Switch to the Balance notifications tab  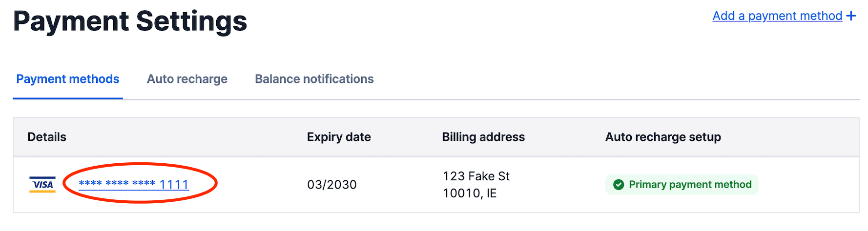(314, 79)
